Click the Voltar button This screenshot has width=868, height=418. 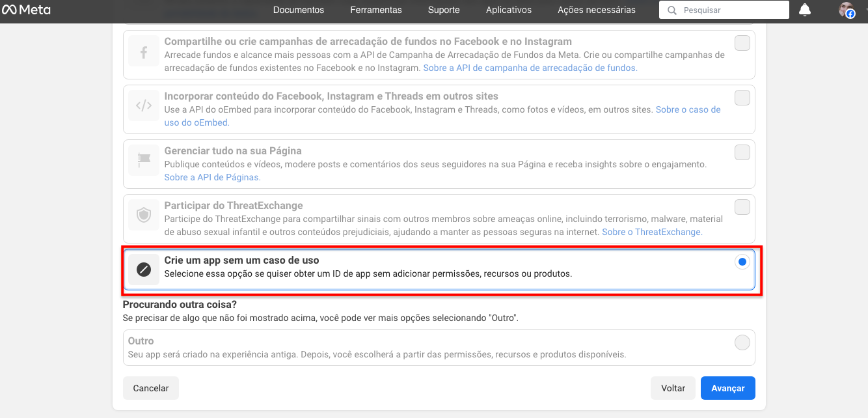[673, 388]
